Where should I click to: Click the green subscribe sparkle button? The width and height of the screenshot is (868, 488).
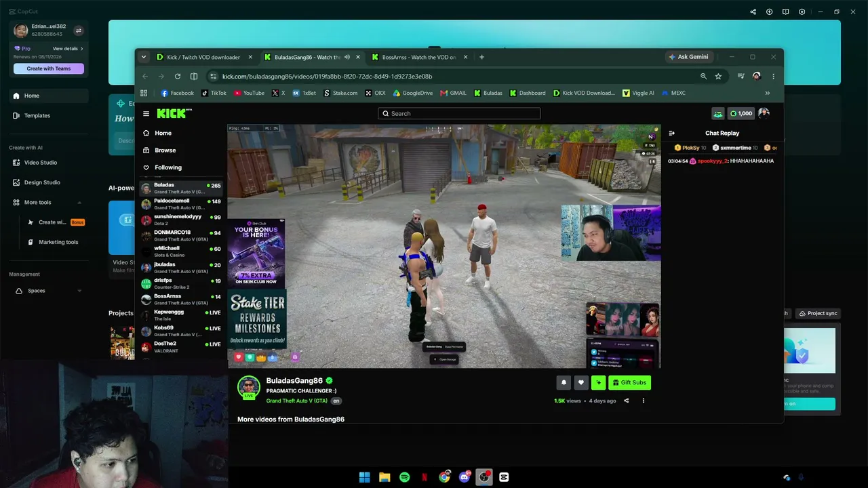click(x=598, y=383)
